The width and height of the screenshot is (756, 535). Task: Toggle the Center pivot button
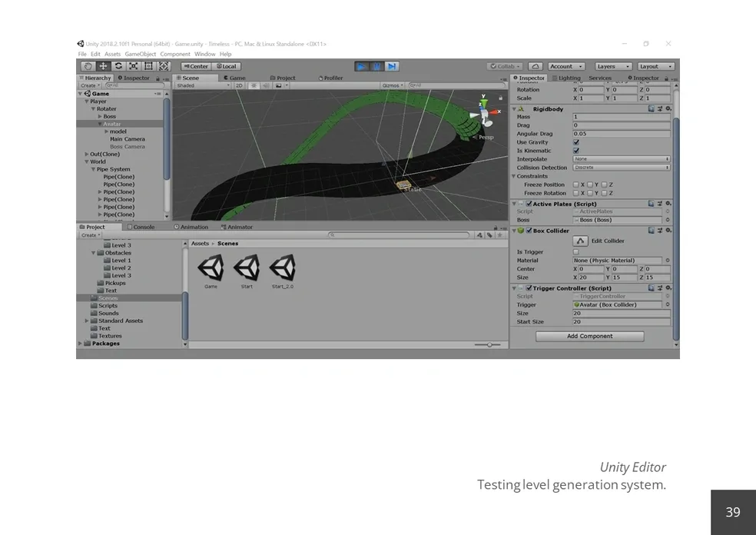(196, 67)
